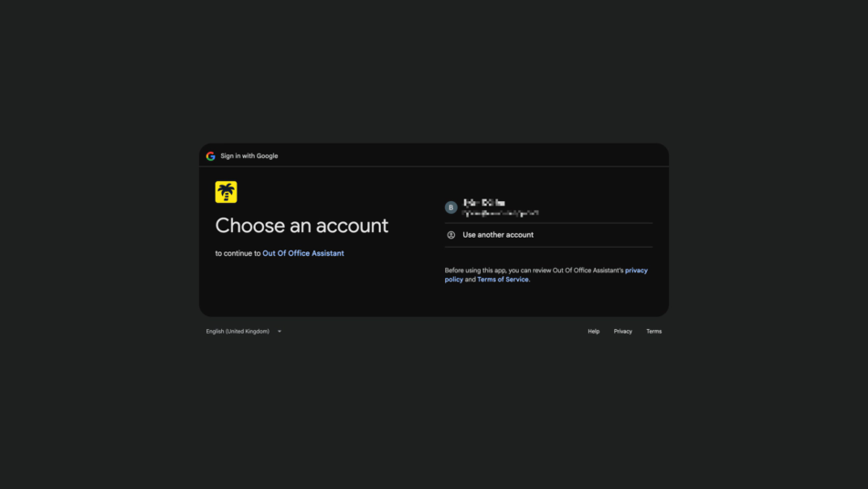Click the Google G logo

pyautogui.click(x=210, y=156)
